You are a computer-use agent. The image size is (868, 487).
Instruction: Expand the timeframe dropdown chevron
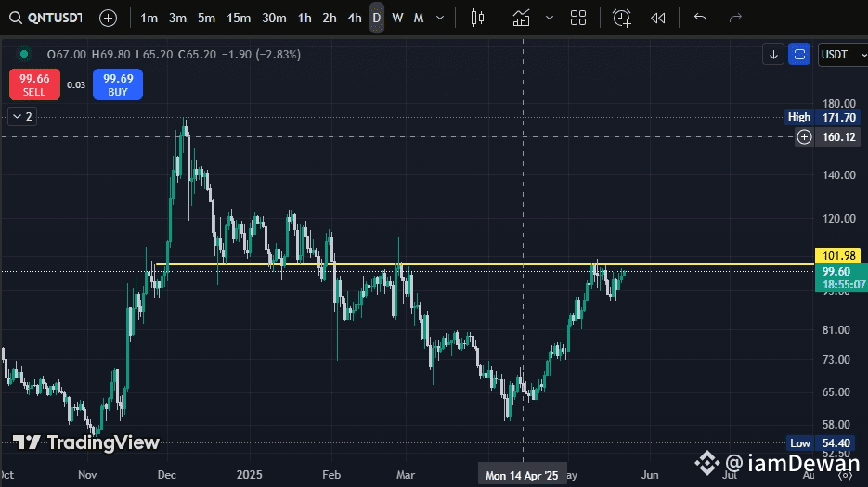440,19
